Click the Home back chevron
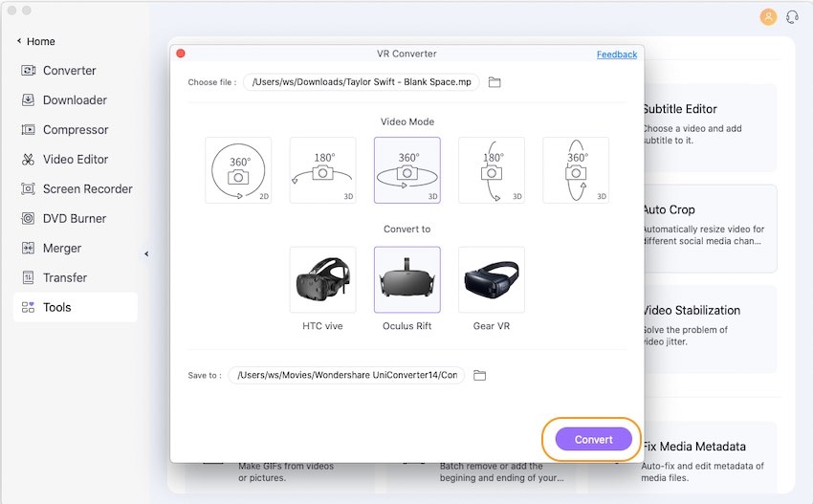Image resolution: width=813 pixels, height=504 pixels. click(x=19, y=41)
